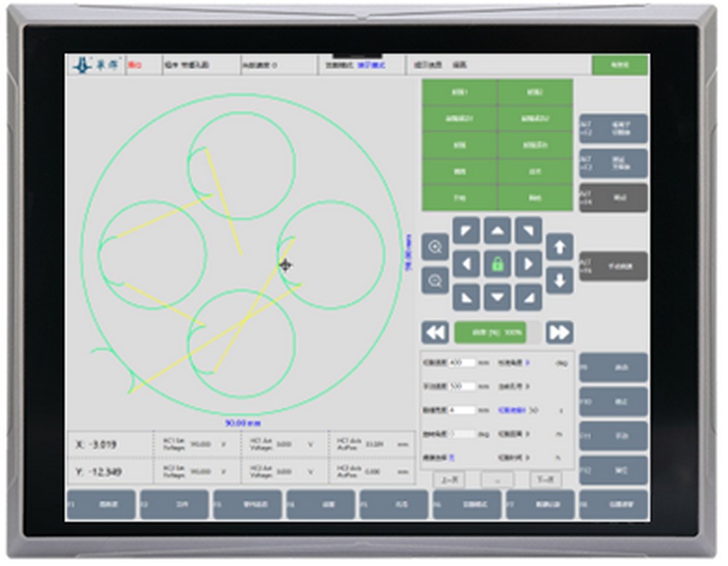Click the zoom out magnifier icon
The image size is (728, 566).
(x=435, y=280)
